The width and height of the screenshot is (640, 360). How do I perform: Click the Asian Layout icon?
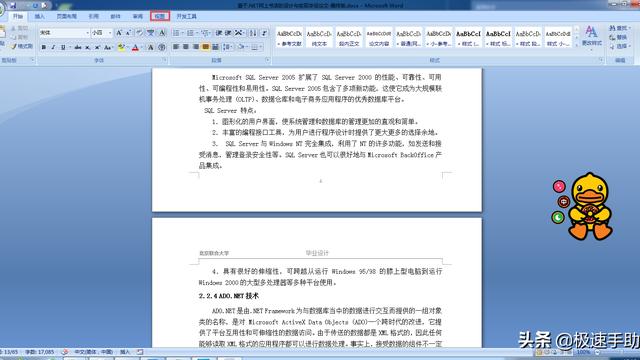239,33
